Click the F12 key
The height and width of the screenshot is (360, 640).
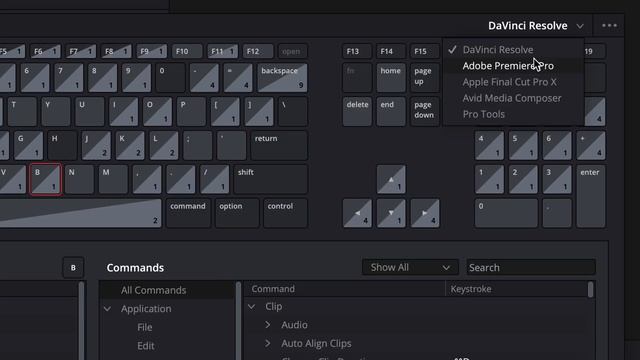258,51
